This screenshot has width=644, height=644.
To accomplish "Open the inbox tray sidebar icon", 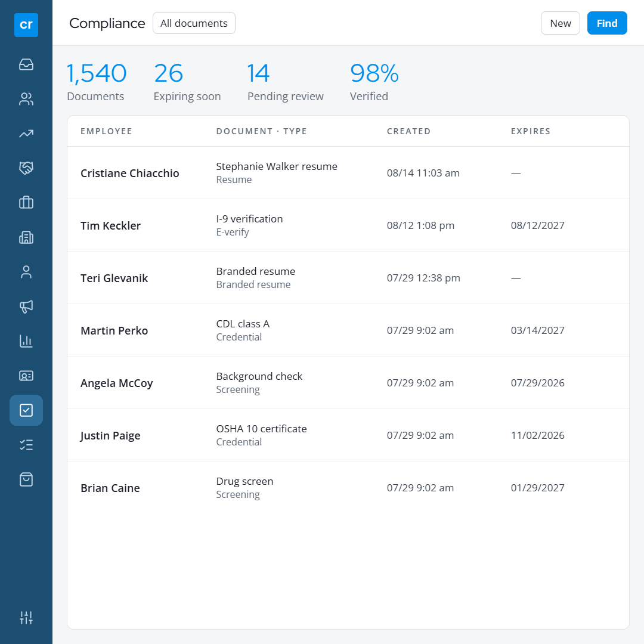I will point(26,64).
